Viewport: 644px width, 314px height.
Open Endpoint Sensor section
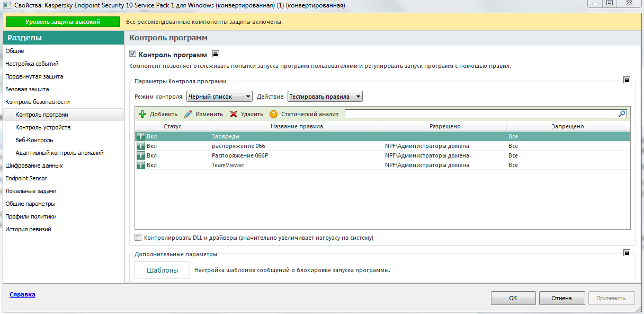26,178
